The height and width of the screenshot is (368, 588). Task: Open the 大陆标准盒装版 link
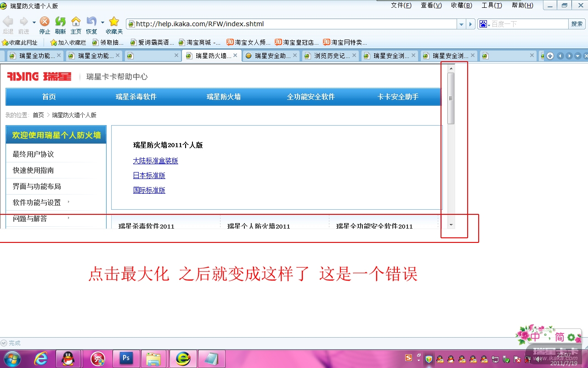click(x=156, y=161)
